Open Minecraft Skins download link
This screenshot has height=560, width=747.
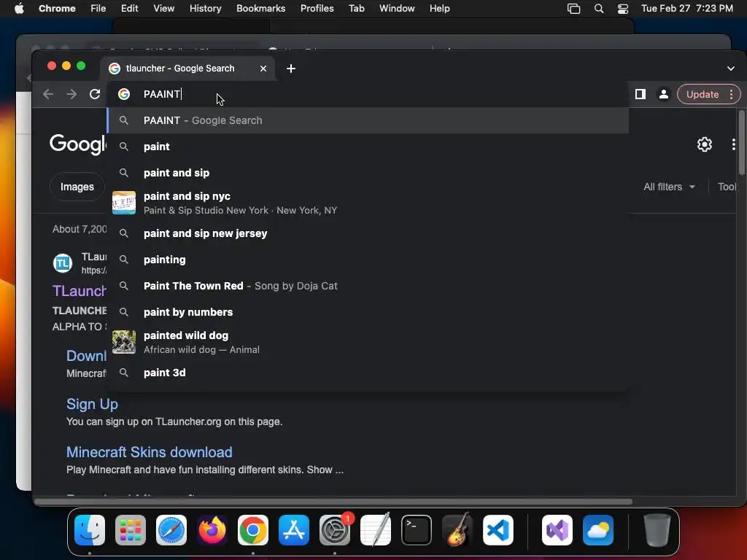click(149, 452)
